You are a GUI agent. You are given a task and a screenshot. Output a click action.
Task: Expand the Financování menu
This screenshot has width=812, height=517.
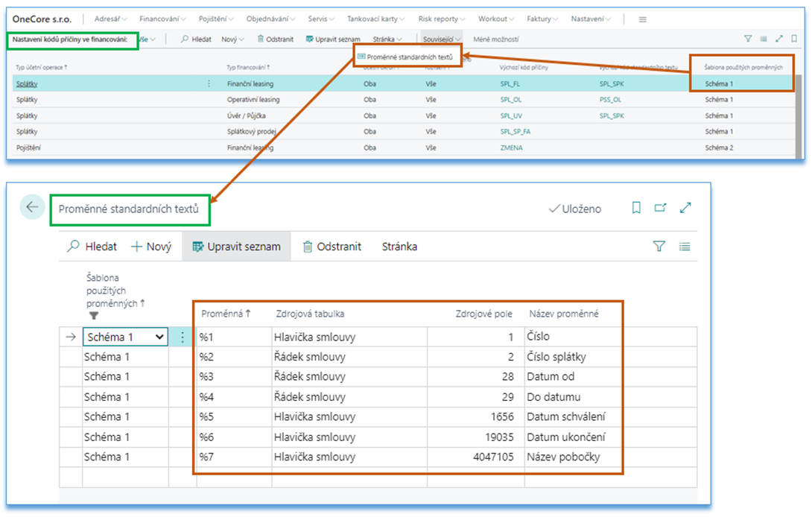point(164,19)
